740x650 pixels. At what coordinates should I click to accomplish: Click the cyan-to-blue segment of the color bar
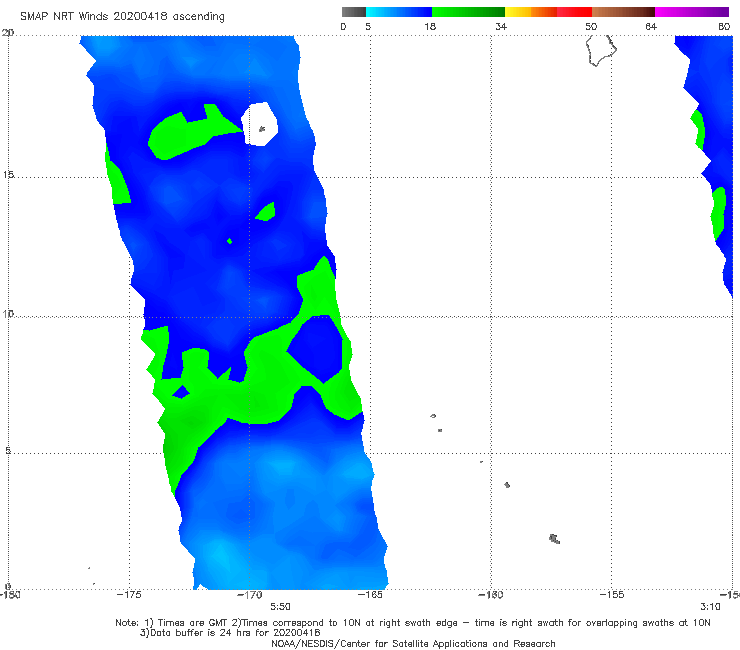399,12
